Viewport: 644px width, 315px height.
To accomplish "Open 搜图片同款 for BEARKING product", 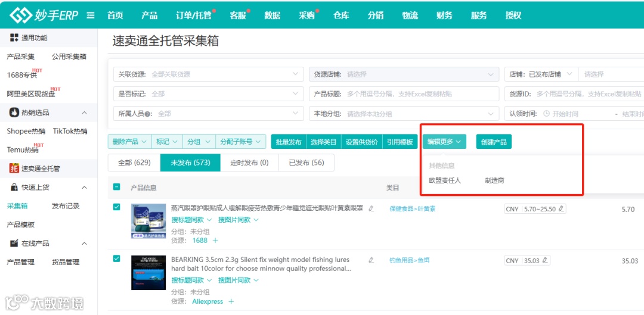I will tap(238, 280).
